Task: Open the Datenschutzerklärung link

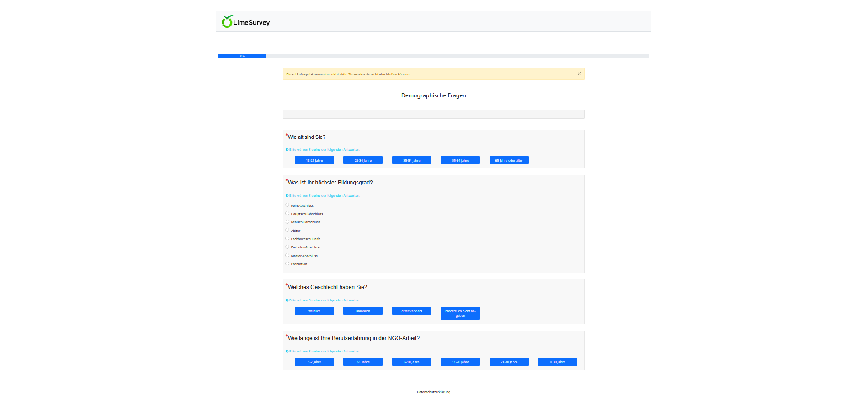Action: point(433,392)
